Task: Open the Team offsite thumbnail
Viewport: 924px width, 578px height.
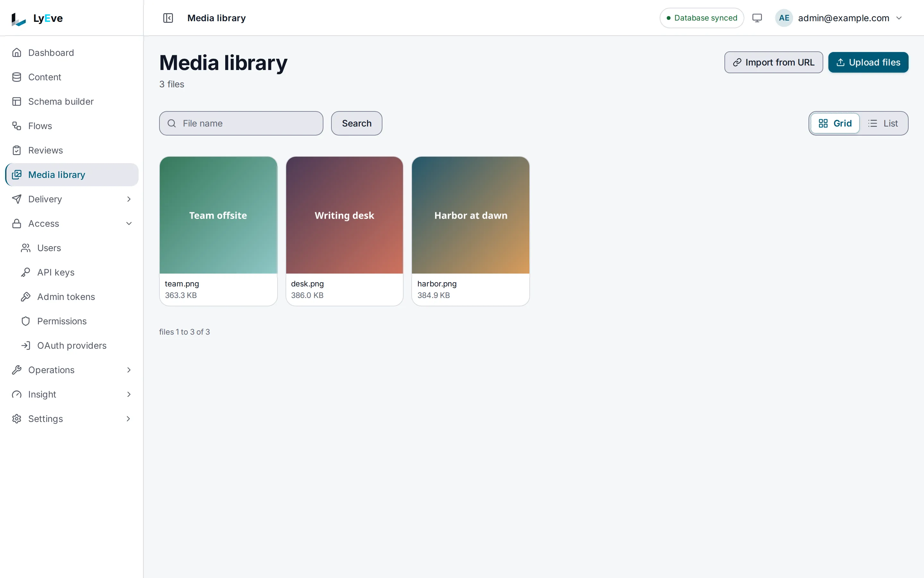Action: (218, 215)
